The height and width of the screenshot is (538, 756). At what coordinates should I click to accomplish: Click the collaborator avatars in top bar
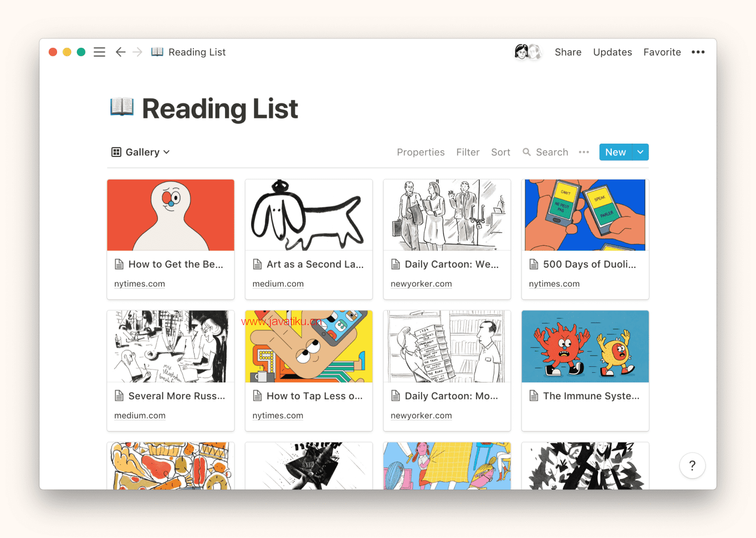click(528, 52)
